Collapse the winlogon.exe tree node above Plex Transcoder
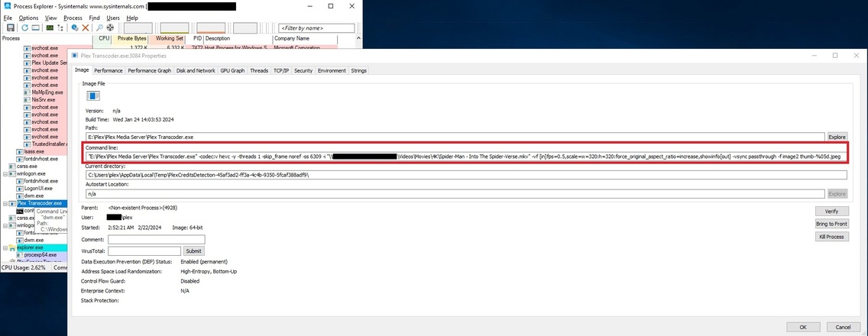Screen dimensions: 868x336 click(x=5, y=173)
